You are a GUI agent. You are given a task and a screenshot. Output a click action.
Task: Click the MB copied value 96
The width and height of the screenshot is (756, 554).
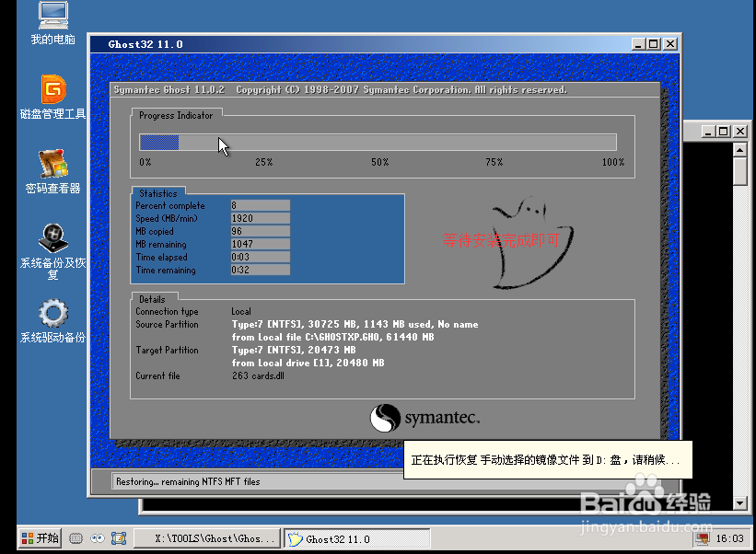coord(261,231)
